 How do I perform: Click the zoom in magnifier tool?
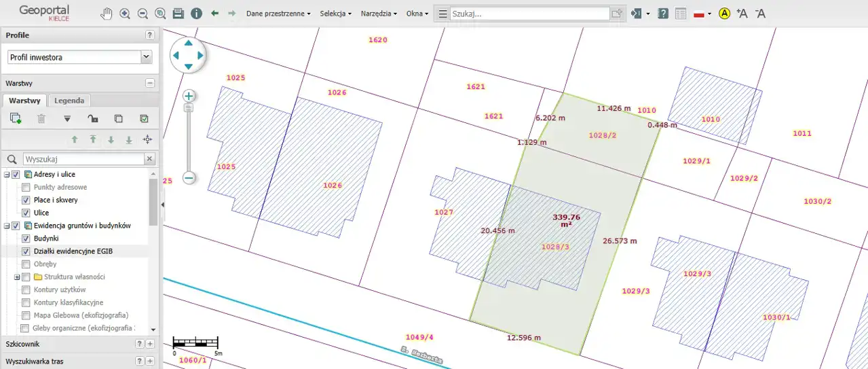pyautogui.click(x=125, y=14)
